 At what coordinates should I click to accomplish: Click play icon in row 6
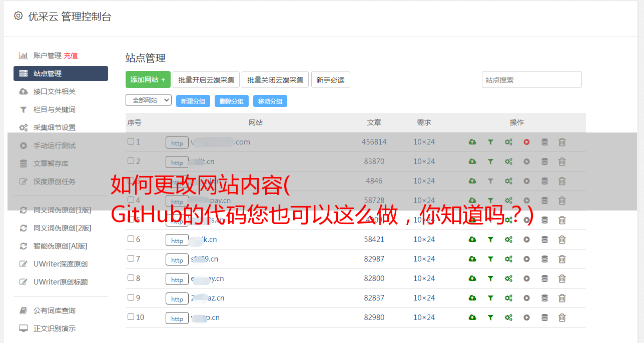click(526, 239)
